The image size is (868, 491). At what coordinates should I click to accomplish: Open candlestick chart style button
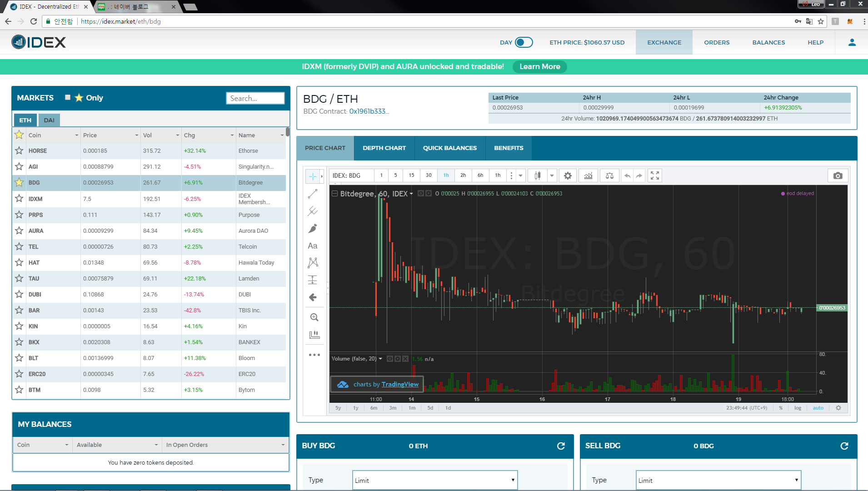538,175
